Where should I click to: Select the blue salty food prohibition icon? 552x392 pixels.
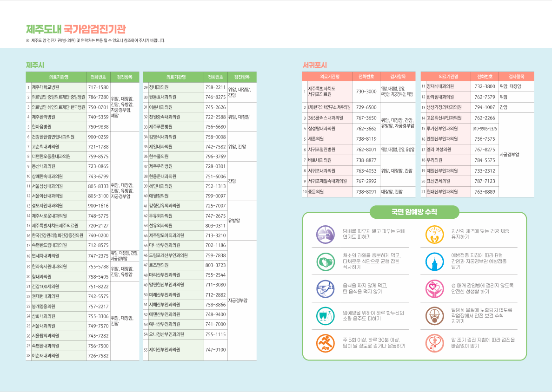(325, 288)
